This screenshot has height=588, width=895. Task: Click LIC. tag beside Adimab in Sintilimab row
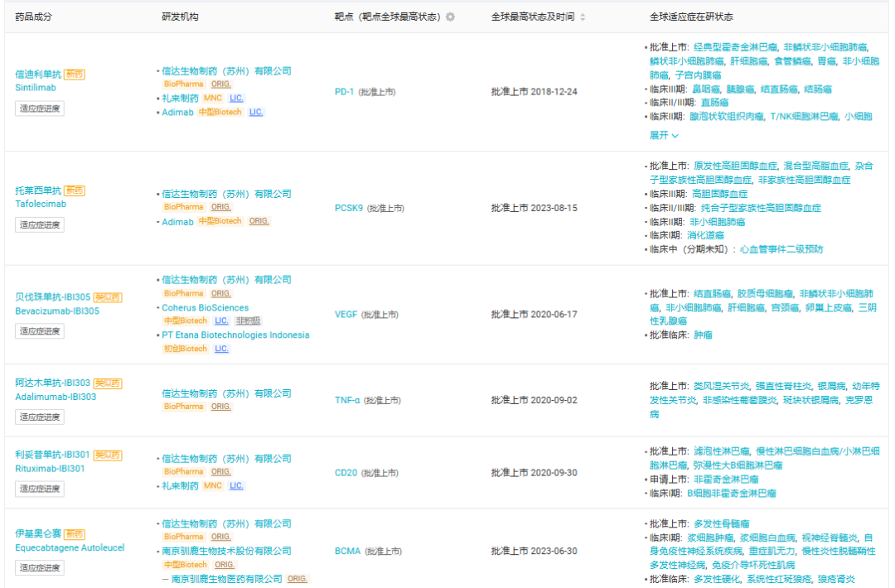256,113
